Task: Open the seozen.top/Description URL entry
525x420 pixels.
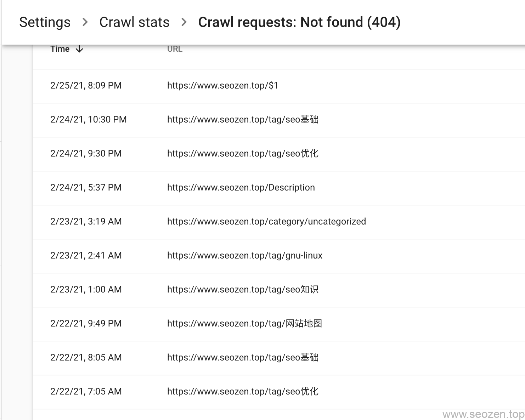Action: point(241,188)
